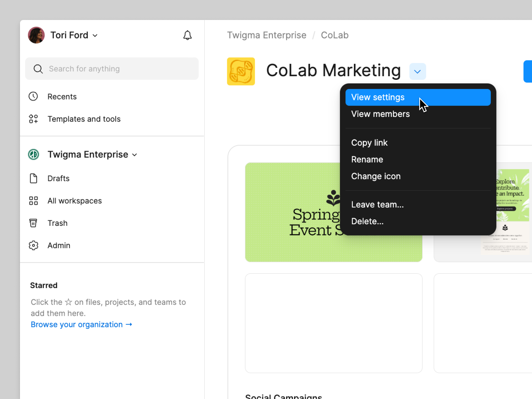The height and width of the screenshot is (399, 532).
Task: Click the Trash bin icon
Action: click(33, 223)
